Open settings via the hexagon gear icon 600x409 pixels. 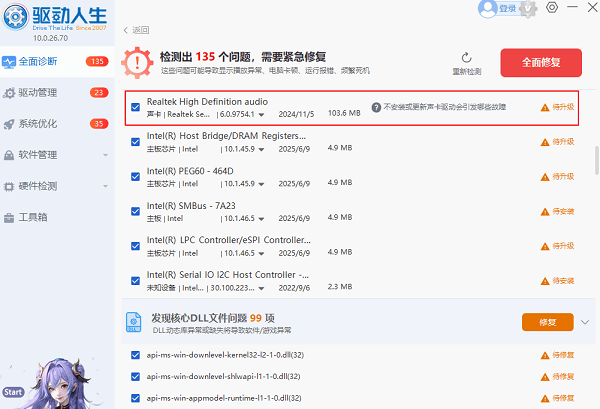coord(553,8)
